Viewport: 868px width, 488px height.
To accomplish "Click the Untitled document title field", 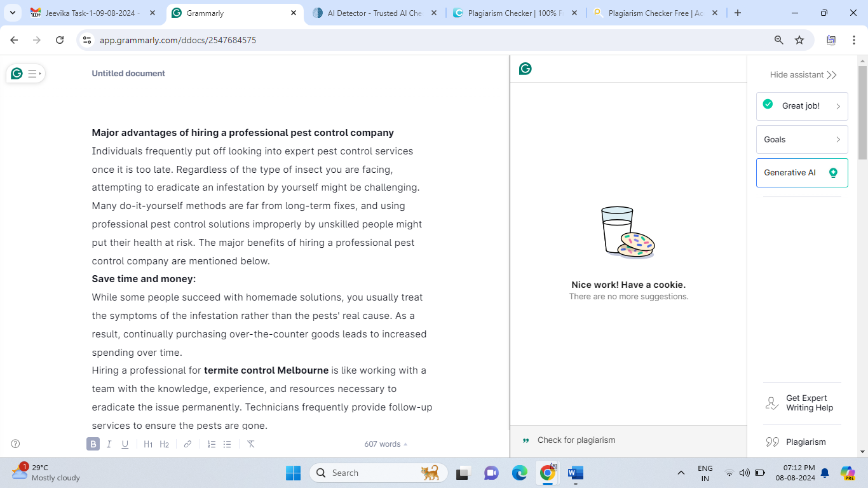I will coord(128,74).
